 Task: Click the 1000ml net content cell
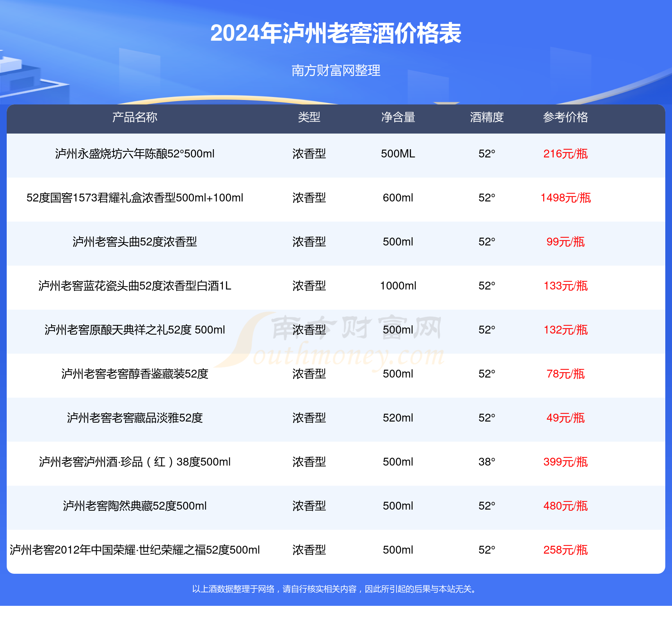click(x=398, y=286)
